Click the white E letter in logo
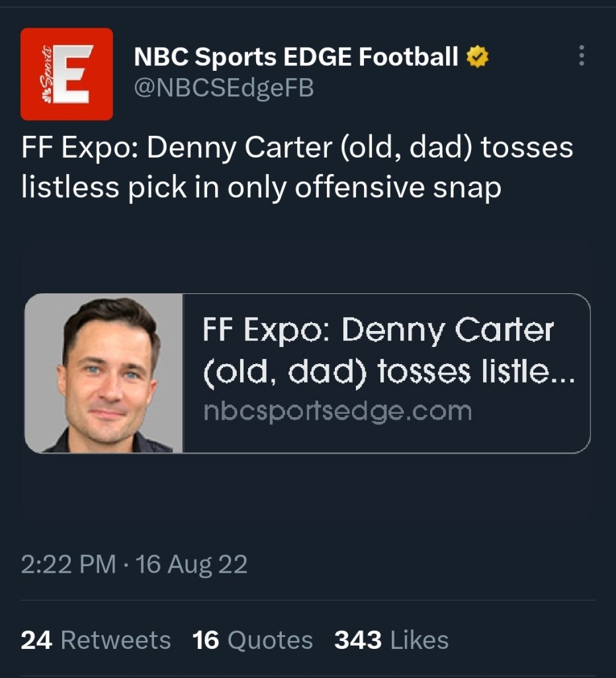616x678 pixels. pos(73,75)
